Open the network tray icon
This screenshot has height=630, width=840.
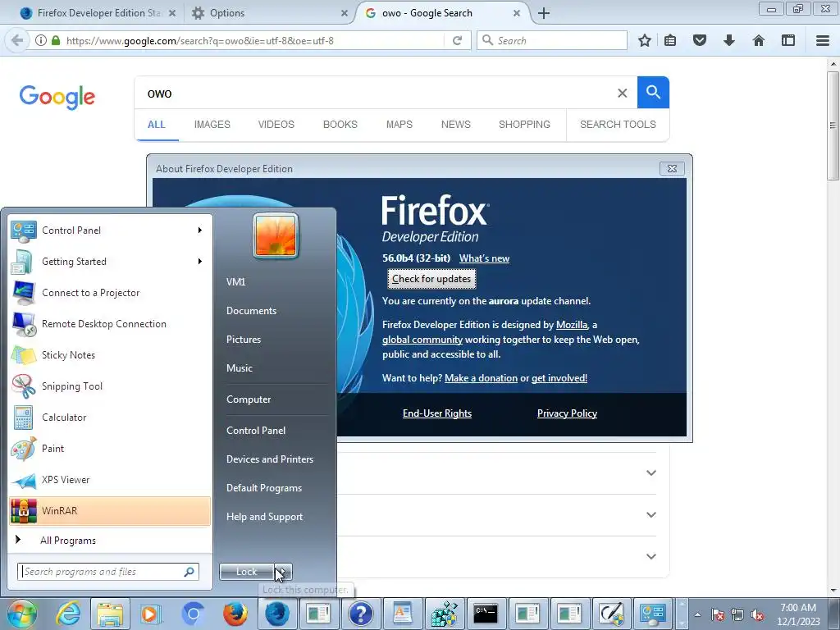coord(737,614)
